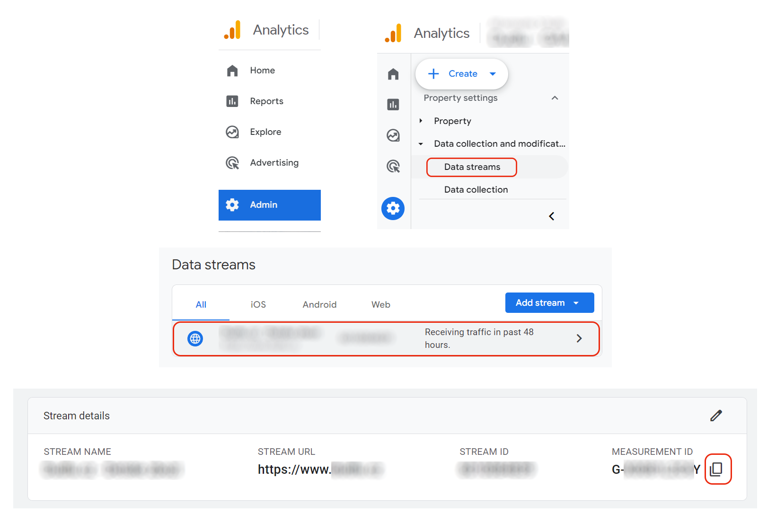Viewport: 776px width, 532px height.
Task: Open Data streams in property settings
Action: pos(472,167)
